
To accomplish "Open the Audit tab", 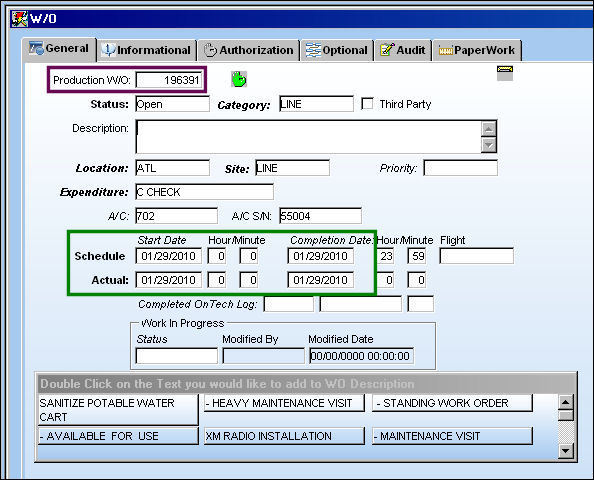I will pyautogui.click(x=403, y=50).
